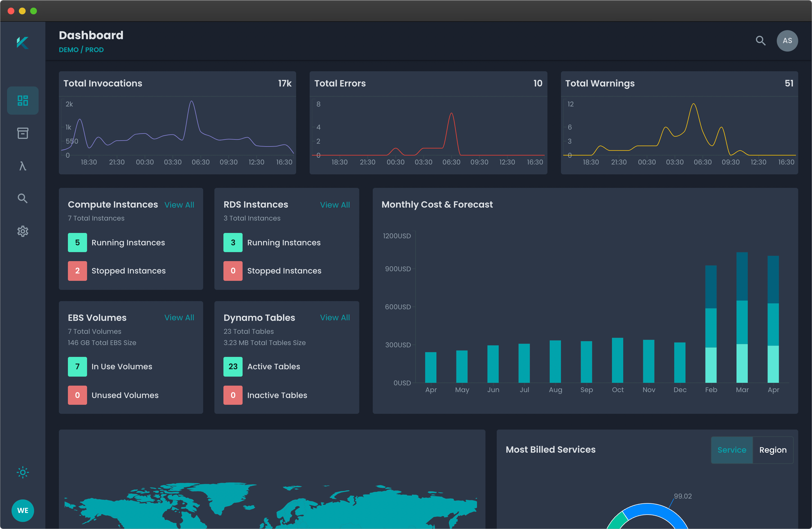Viewport: 812px width, 529px height.
Task: Open the search icon in the top bar
Action: (x=760, y=41)
